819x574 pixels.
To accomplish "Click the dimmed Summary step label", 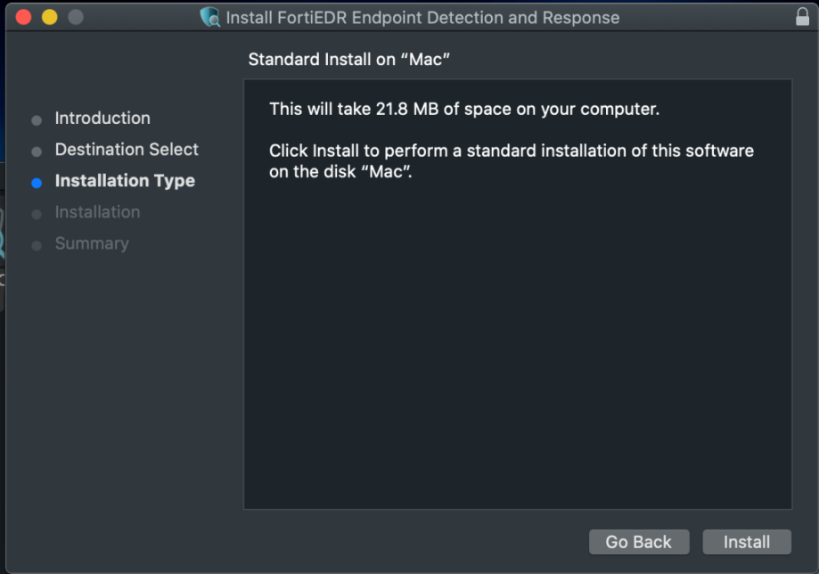I will click(91, 243).
